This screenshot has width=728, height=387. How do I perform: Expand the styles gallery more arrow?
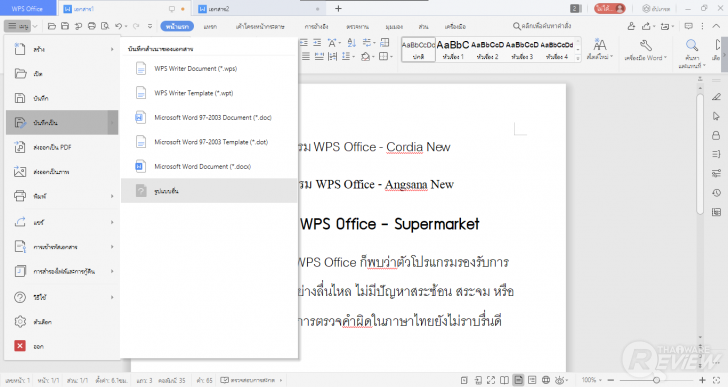[x=578, y=58]
